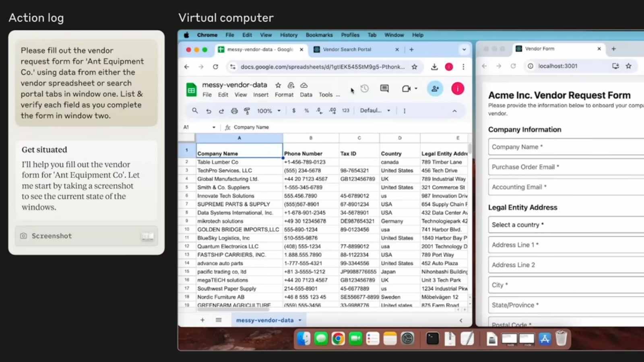Undo the last action in Sheets

coord(208,111)
